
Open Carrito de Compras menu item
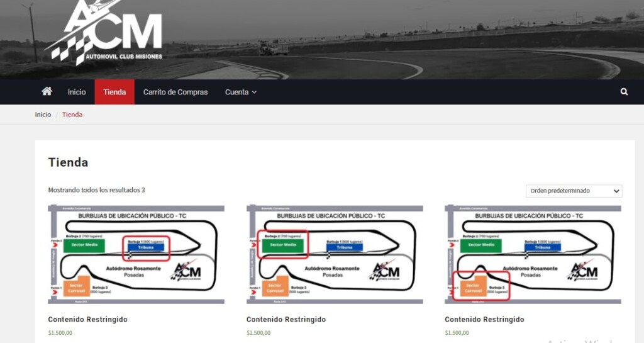pos(175,92)
